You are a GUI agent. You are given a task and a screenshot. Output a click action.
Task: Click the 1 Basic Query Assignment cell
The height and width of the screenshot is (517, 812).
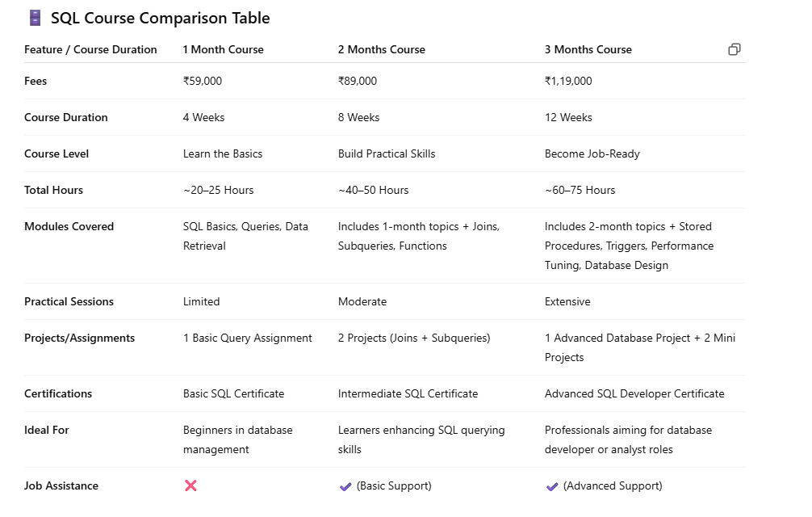point(247,338)
